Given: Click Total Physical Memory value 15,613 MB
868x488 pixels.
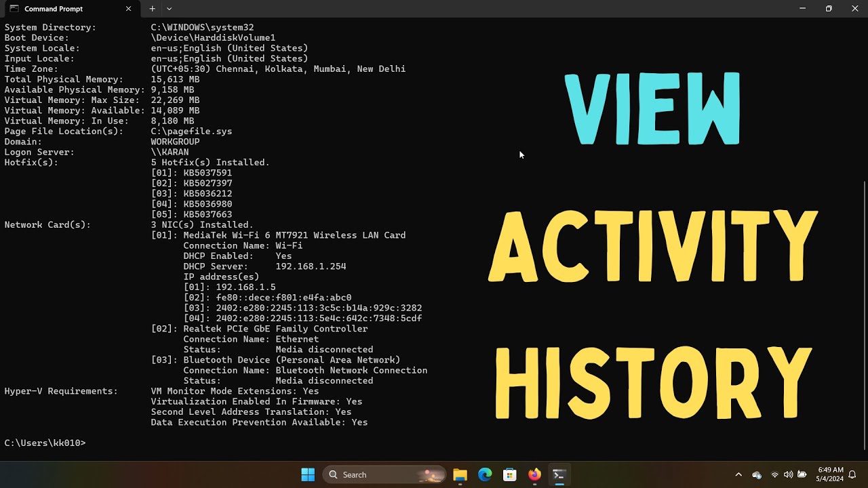Looking at the screenshot, I should point(175,79).
